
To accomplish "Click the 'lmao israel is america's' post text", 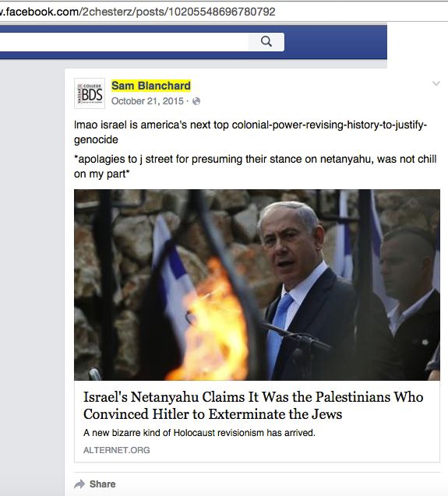I will pos(250,132).
